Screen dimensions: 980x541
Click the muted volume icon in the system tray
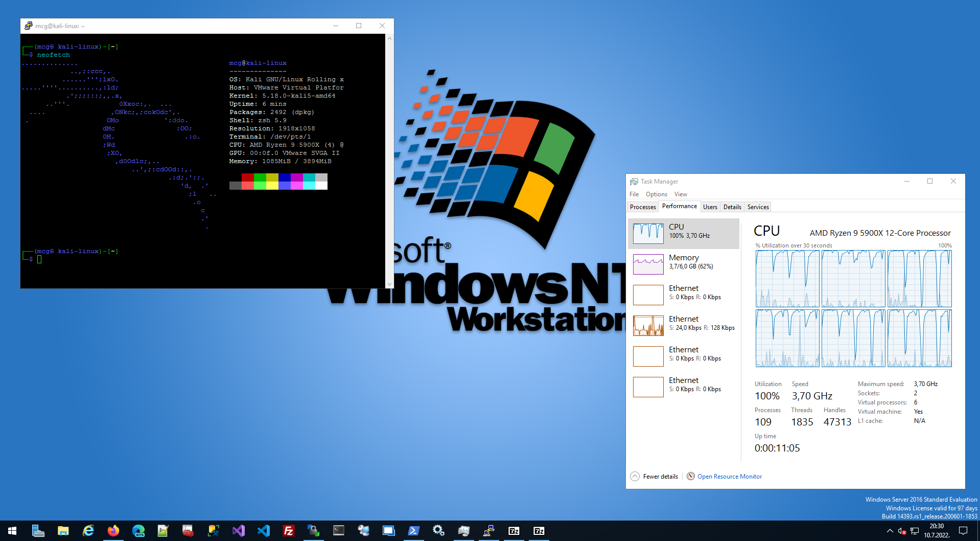click(902, 531)
